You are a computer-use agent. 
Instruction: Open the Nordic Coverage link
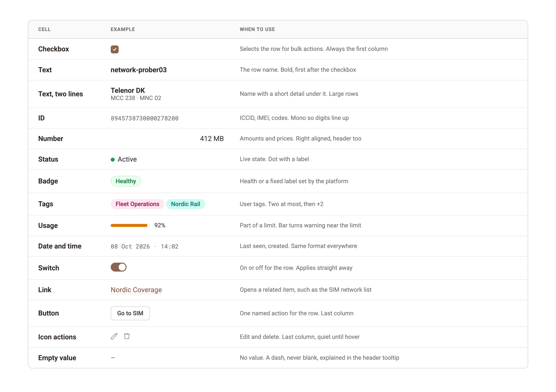pos(136,290)
